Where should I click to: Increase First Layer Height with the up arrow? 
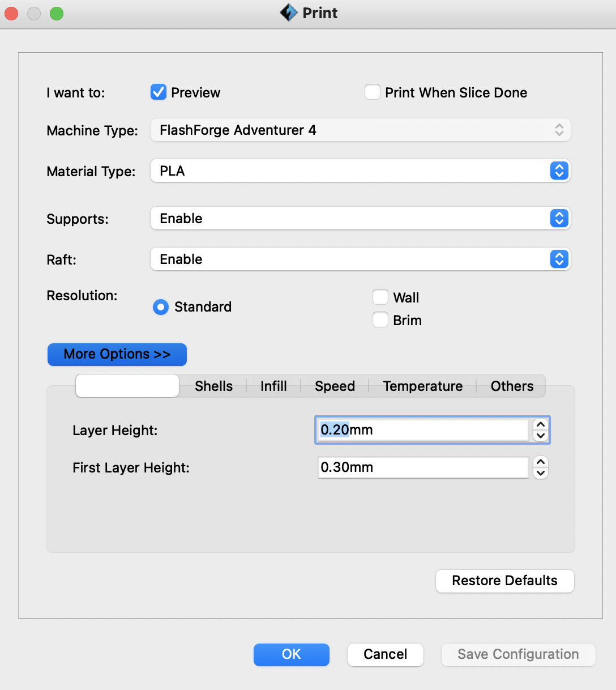click(541, 462)
